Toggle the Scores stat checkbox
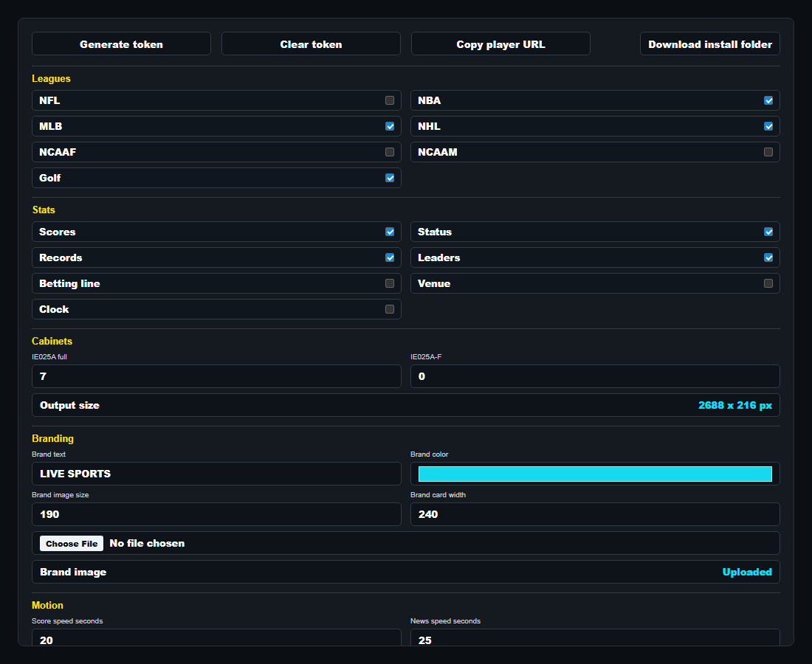 pyautogui.click(x=390, y=232)
